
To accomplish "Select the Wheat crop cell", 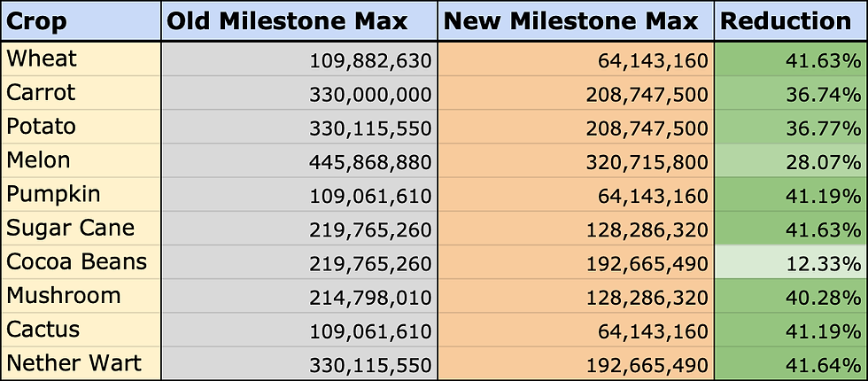I will pos(81,58).
